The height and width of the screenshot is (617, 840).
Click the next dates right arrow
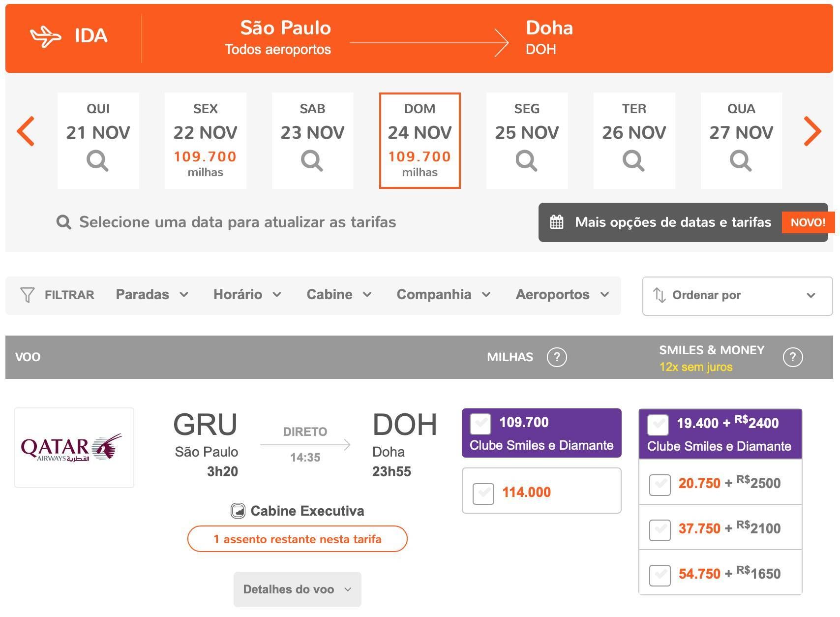812,131
